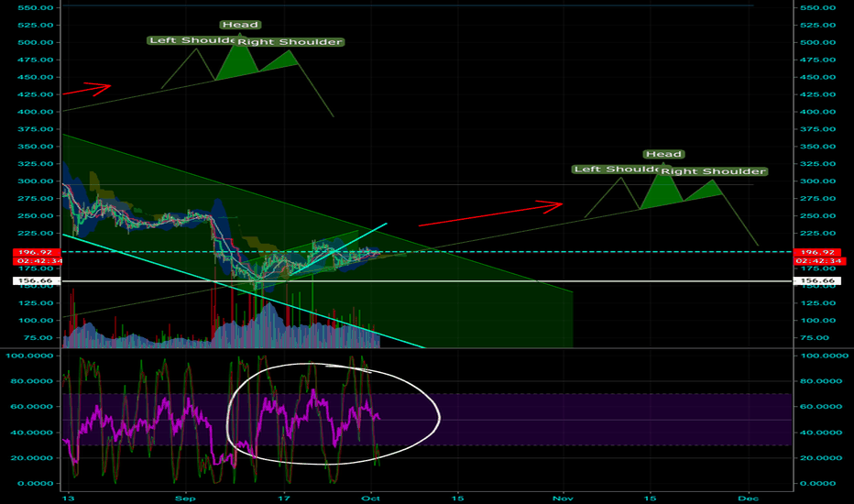Click 525.00 on the right price axis
The width and height of the screenshot is (854, 504).
(817, 25)
